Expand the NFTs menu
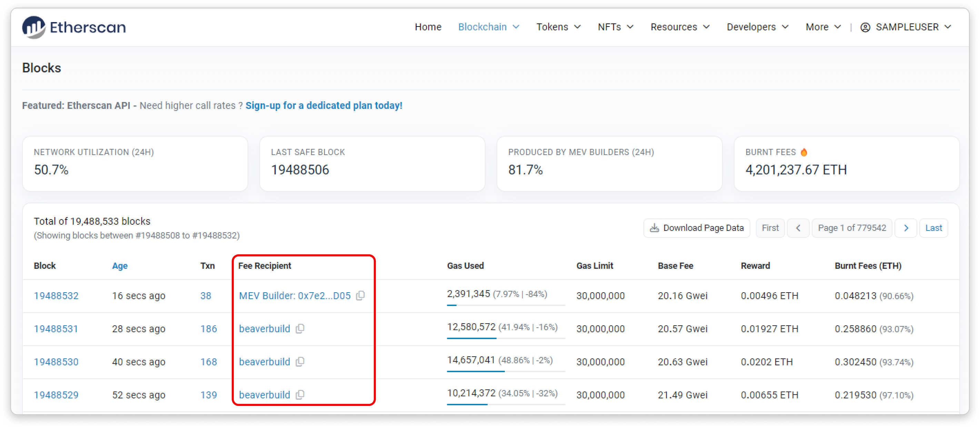The image size is (980, 428). (x=615, y=27)
